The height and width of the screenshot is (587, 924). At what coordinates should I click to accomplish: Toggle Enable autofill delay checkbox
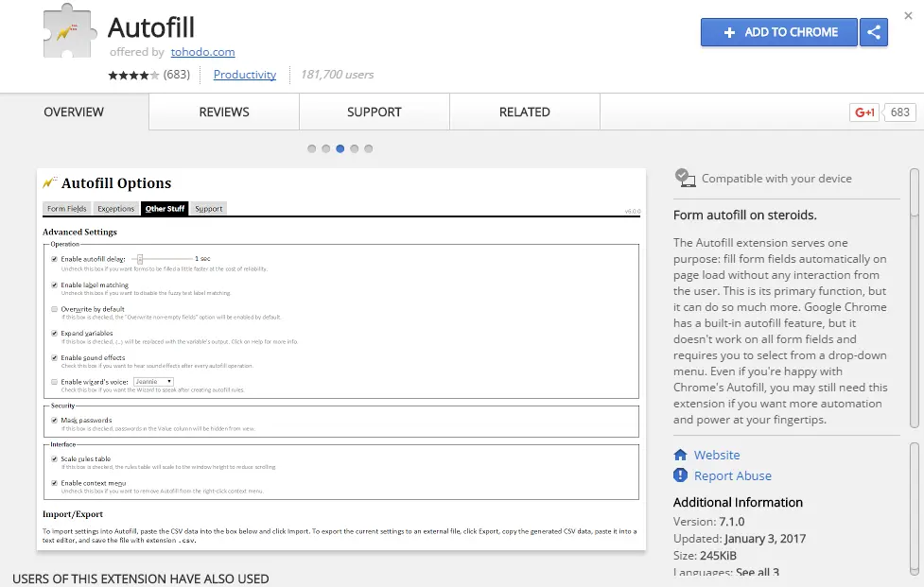click(54, 259)
